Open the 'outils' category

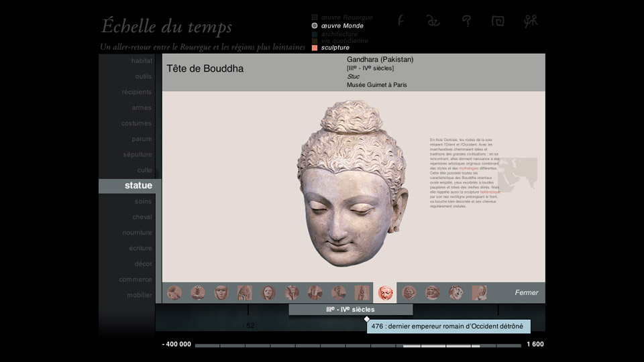click(144, 76)
